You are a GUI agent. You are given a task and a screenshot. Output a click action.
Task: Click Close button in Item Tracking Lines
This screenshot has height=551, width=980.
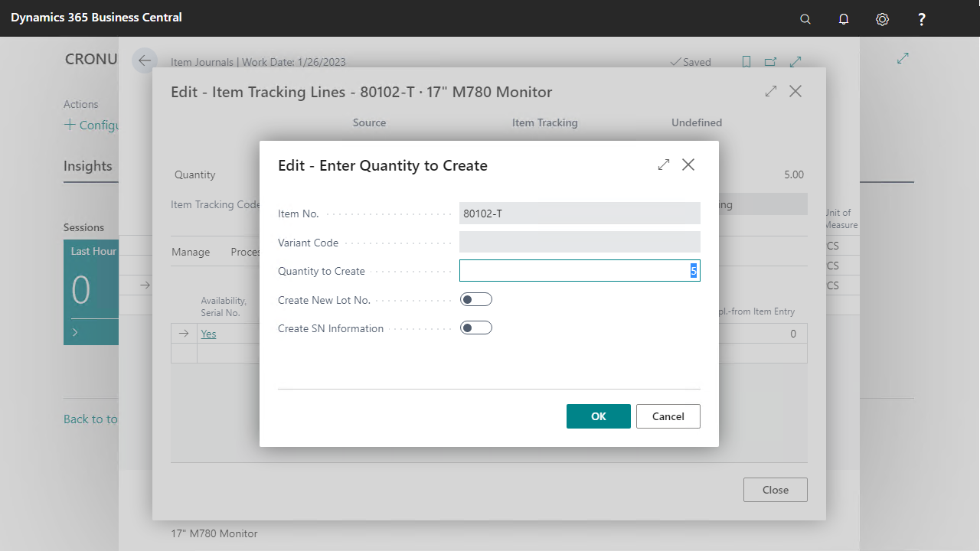click(776, 490)
